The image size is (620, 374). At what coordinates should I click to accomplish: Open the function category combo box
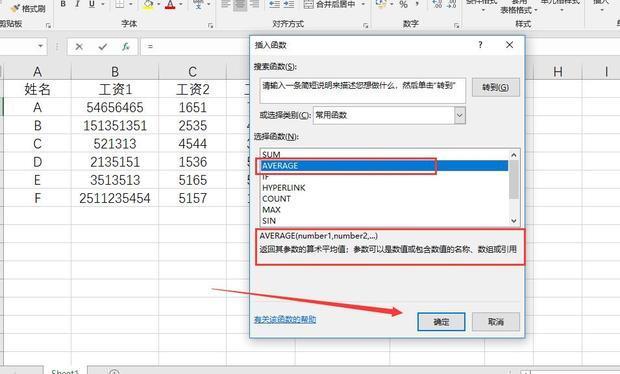click(389, 115)
